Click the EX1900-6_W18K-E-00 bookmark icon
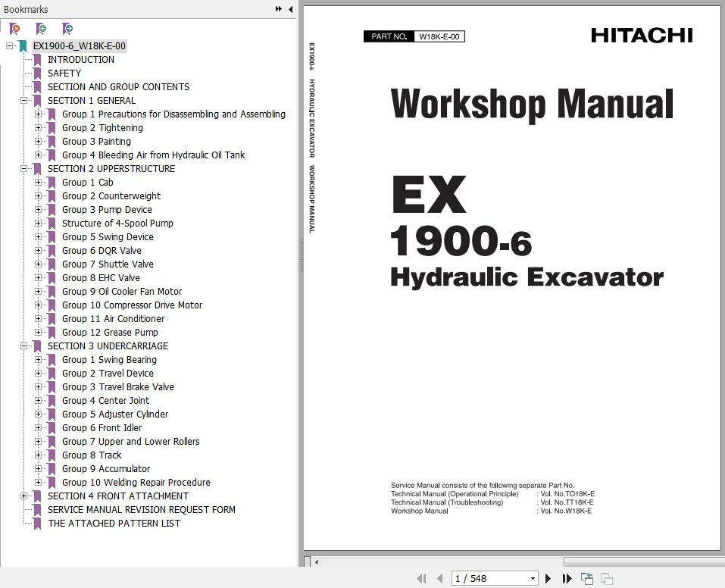The width and height of the screenshot is (725, 588). tap(23, 45)
